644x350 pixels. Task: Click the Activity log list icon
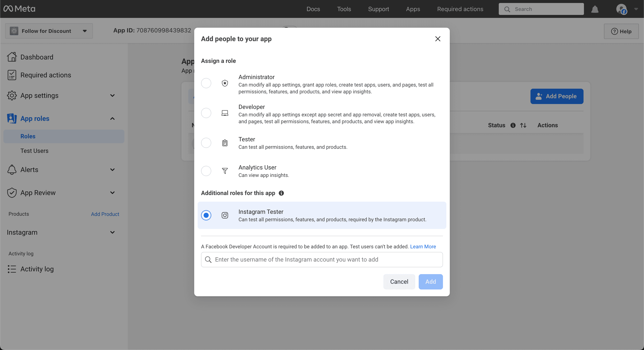pyautogui.click(x=12, y=269)
